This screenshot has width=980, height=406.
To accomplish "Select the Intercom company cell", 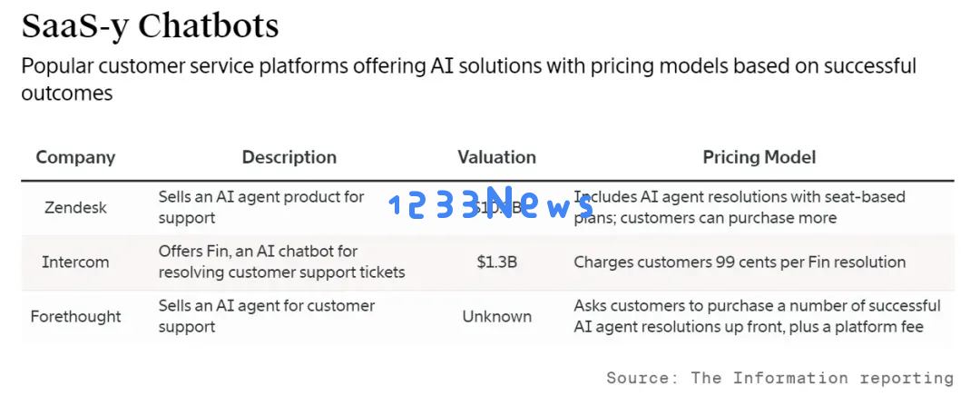I will [x=75, y=262].
